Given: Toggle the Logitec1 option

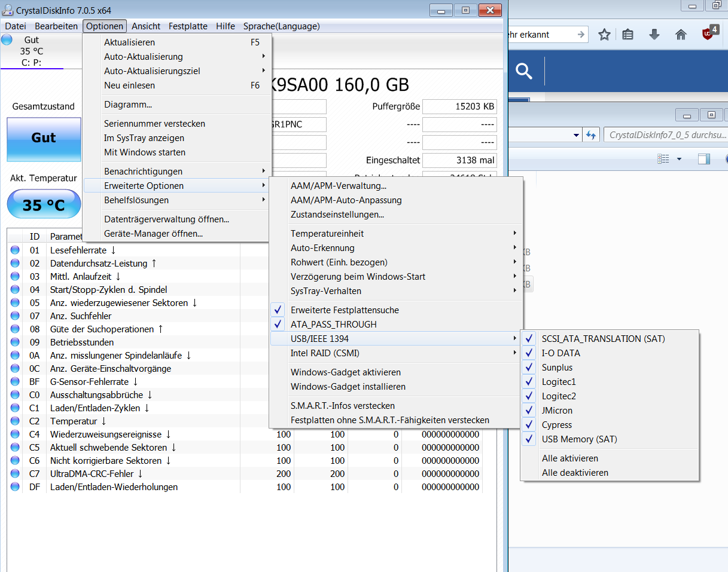Looking at the screenshot, I should 610,381.
